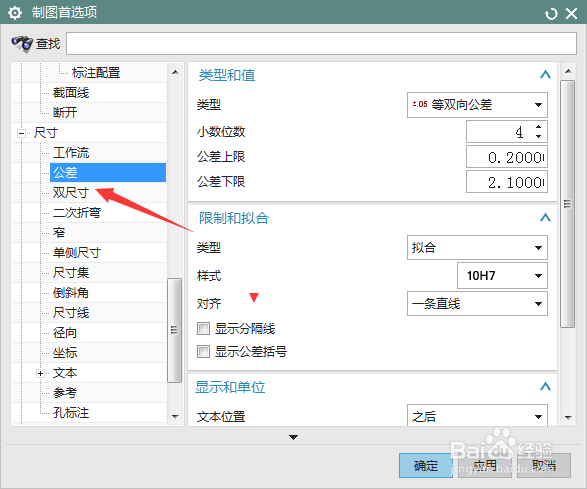Image resolution: width=587 pixels, height=489 pixels.
Task: Enable the 显示公差括号 checkbox
Action: coord(203,352)
